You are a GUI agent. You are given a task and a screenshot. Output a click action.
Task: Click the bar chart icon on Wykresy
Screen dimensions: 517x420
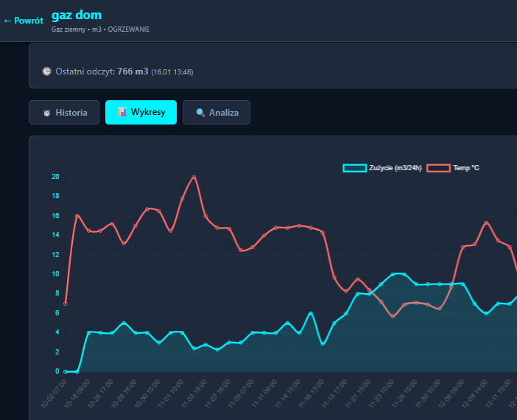pyautogui.click(x=122, y=113)
